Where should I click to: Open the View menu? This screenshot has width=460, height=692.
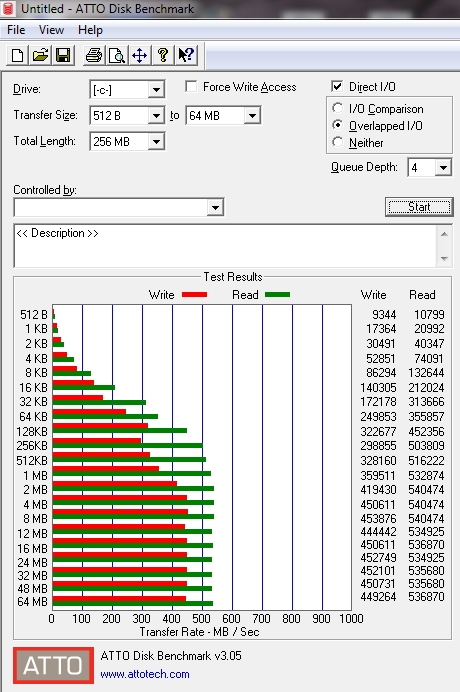[51, 30]
